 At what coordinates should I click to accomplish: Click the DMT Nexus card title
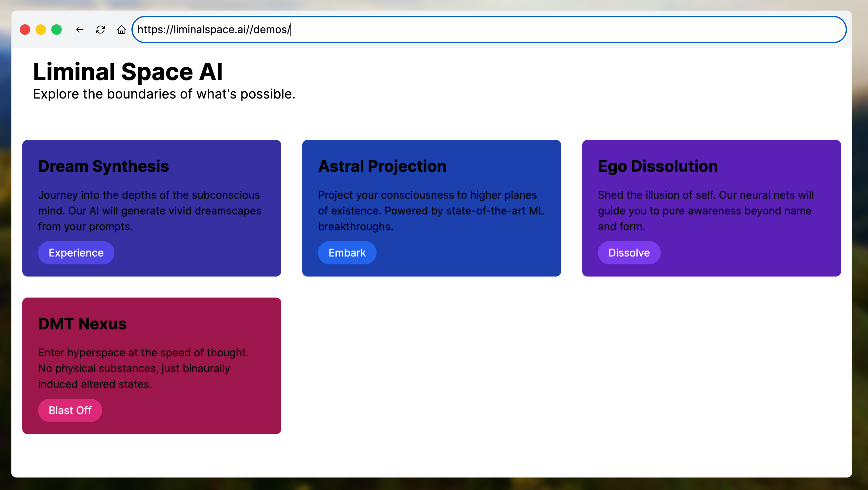(x=82, y=323)
